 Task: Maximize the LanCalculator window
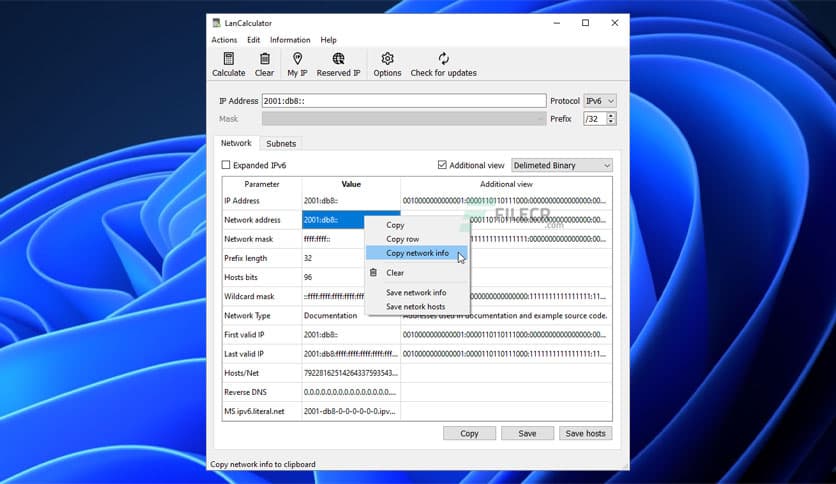point(585,23)
